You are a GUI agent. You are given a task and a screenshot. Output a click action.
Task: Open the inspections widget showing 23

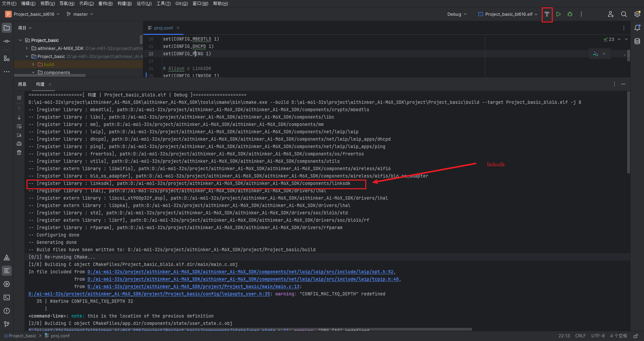click(609, 39)
